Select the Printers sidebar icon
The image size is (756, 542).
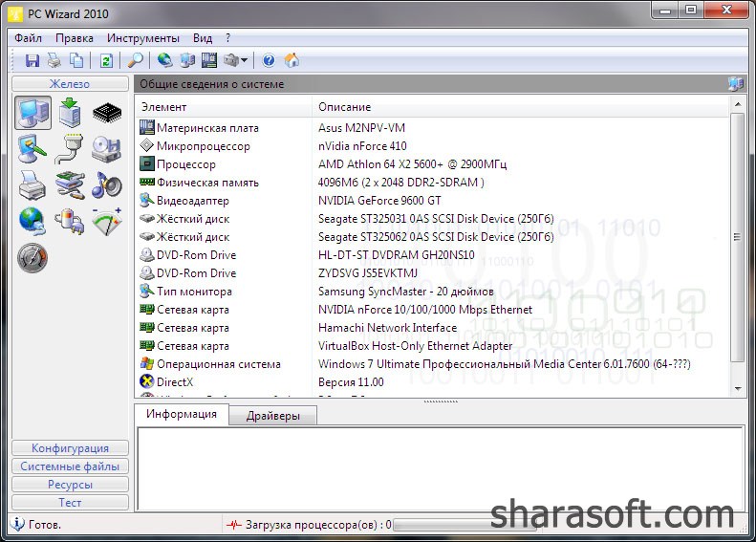pos(32,185)
